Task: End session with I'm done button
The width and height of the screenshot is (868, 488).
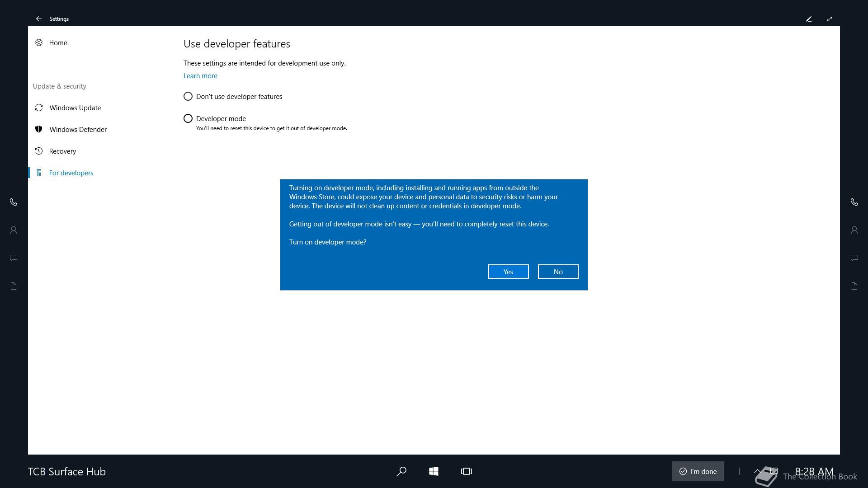Action: point(698,471)
